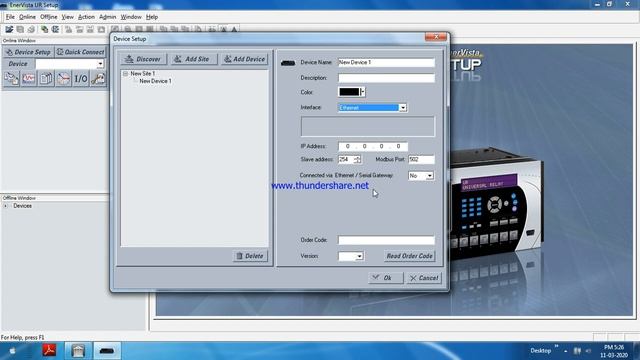This screenshot has width=640, height=360.
Task: Click the Add Device button
Action: pyautogui.click(x=245, y=59)
